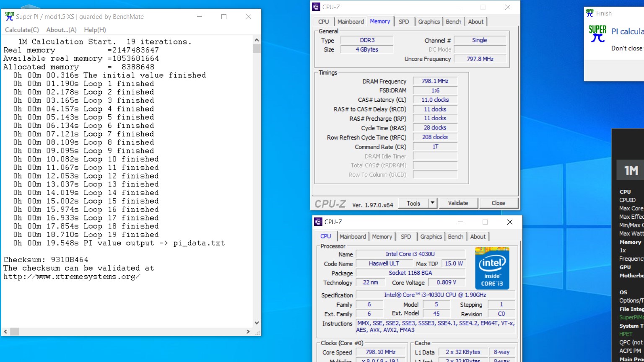Click the Super PI icon in Finish dialog title
Screen dimensions: 644x362
point(590,13)
